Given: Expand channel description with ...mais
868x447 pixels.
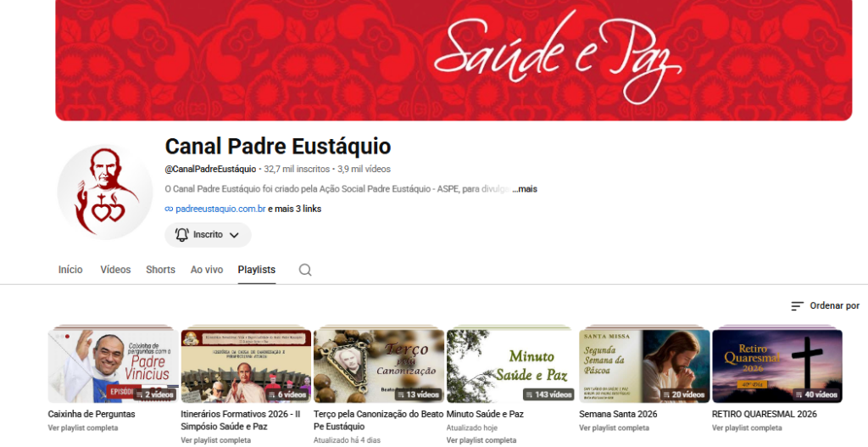Looking at the screenshot, I should [524, 189].
